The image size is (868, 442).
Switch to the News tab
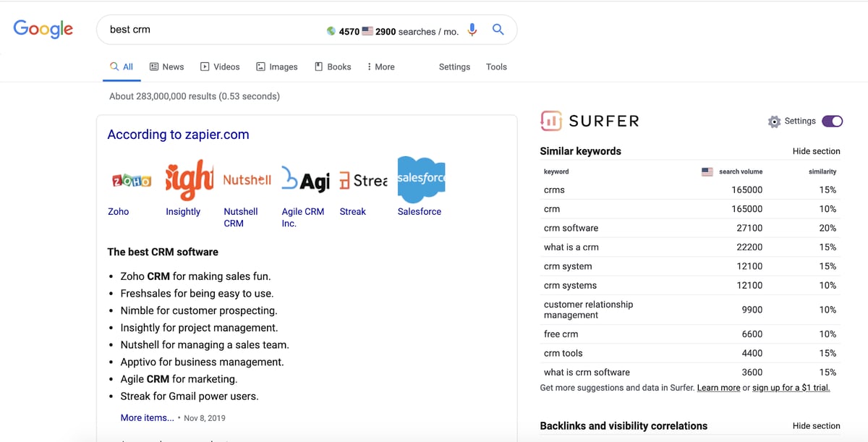tap(166, 66)
